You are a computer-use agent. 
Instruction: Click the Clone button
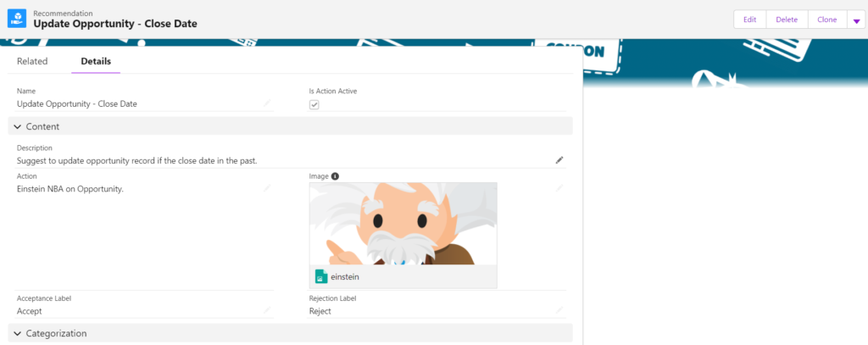pos(827,19)
